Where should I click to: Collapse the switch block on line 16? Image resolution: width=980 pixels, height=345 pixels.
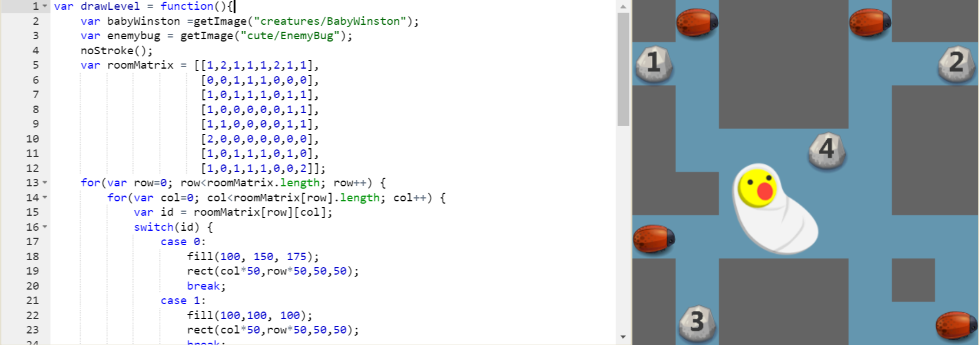(x=45, y=227)
